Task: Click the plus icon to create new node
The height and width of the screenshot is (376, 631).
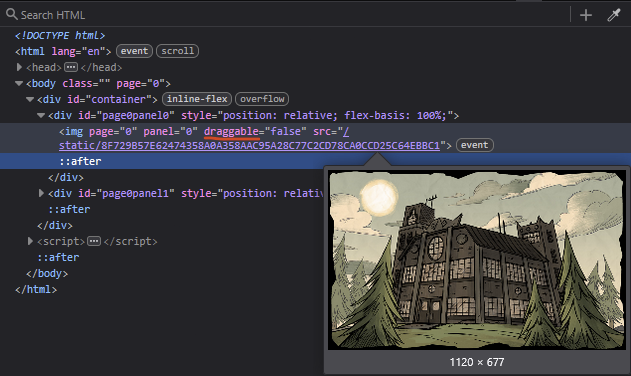Action: [x=586, y=15]
